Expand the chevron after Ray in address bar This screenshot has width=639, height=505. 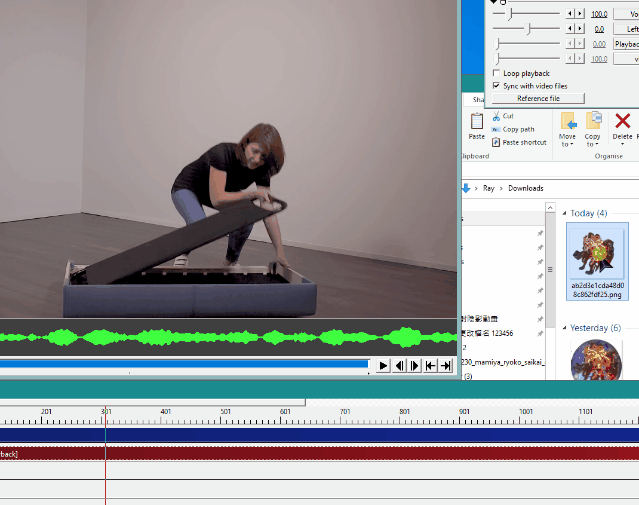[x=501, y=188]
